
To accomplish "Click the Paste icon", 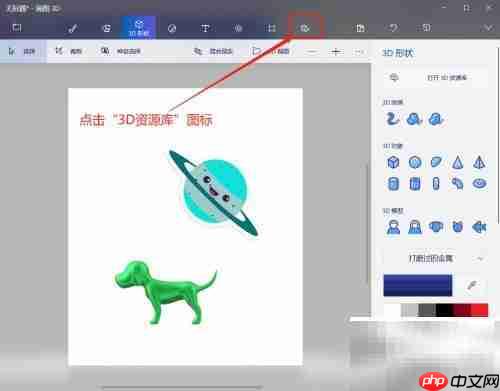I will (x=360, y=28).
